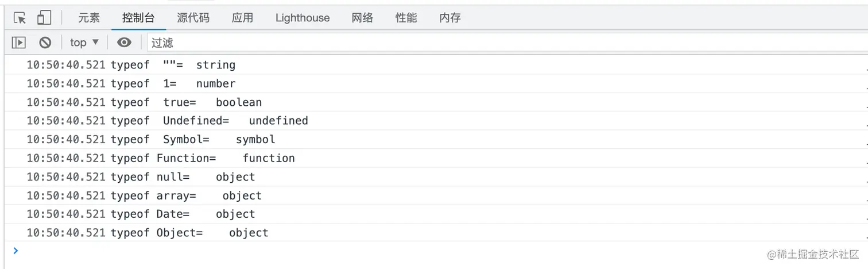Viewport: 868px width, 269px height.
Task: Switch to the 元素 tab
Action: 89,18
